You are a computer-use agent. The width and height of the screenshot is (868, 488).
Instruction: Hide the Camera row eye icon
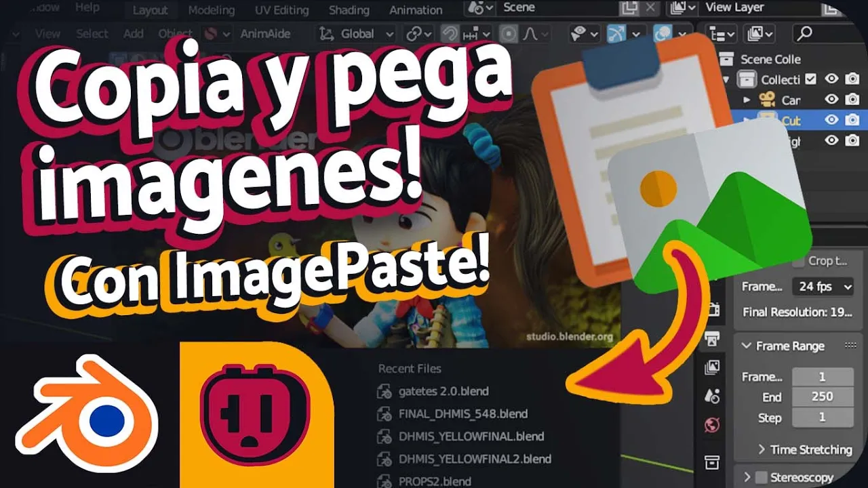[x=832, y=100]
